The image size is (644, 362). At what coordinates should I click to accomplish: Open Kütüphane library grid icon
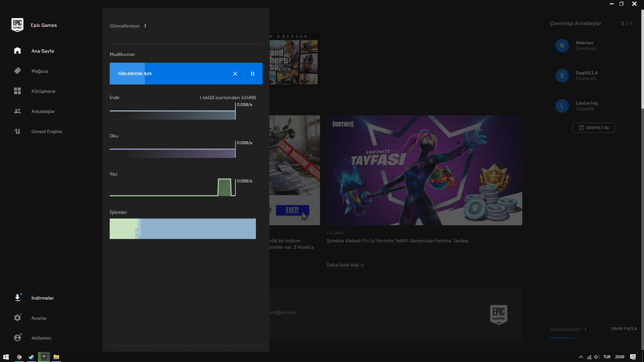[17, 91]
